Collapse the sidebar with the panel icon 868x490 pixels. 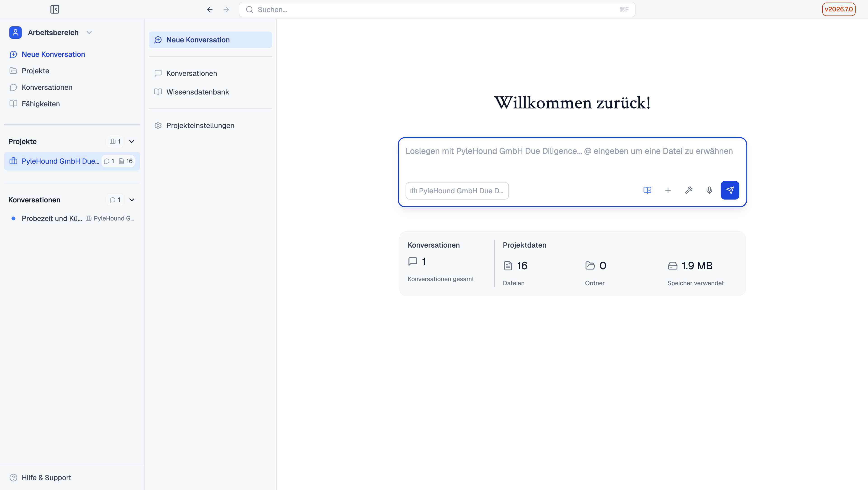tap(54, 9)
